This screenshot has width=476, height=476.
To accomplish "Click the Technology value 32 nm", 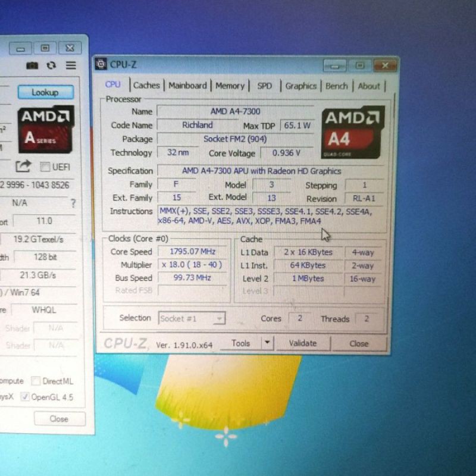I will point(177,152).
